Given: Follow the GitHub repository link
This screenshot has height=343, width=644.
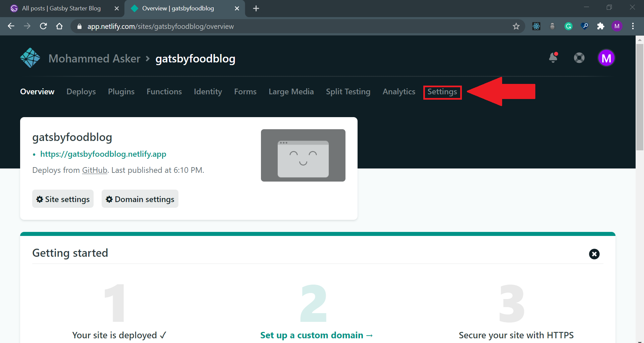Looking at the screenshot, I should click(95, 170).
